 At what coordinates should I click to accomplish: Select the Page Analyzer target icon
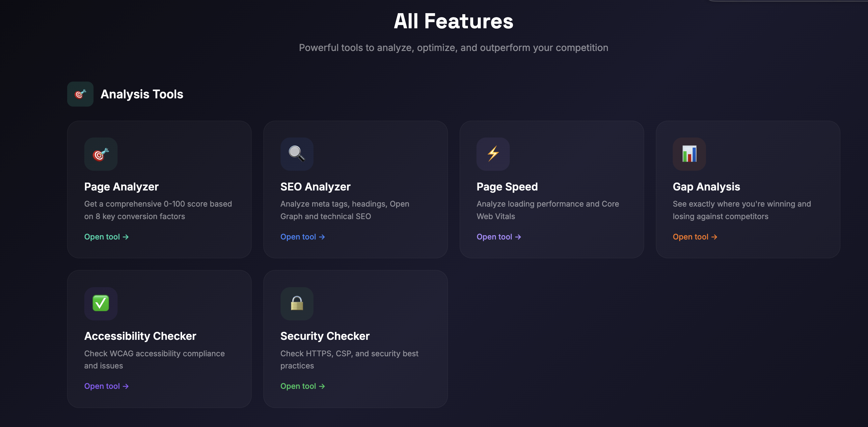[x=100, y=154]
